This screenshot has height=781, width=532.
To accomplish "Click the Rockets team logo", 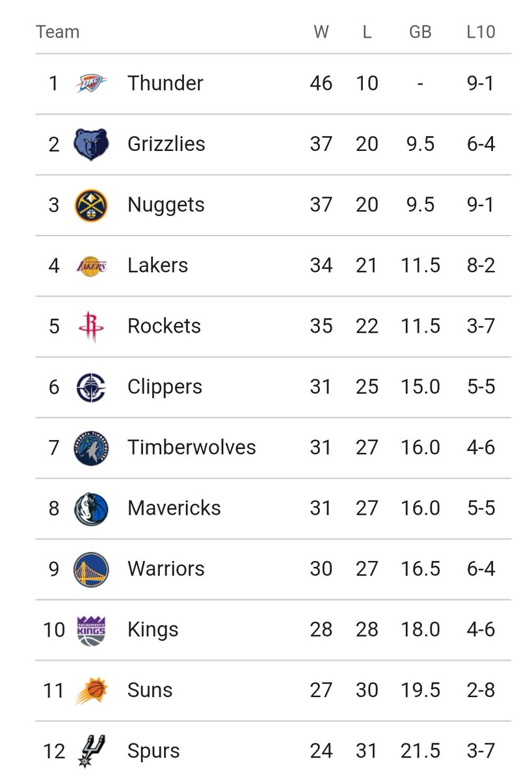I will 91,326.
